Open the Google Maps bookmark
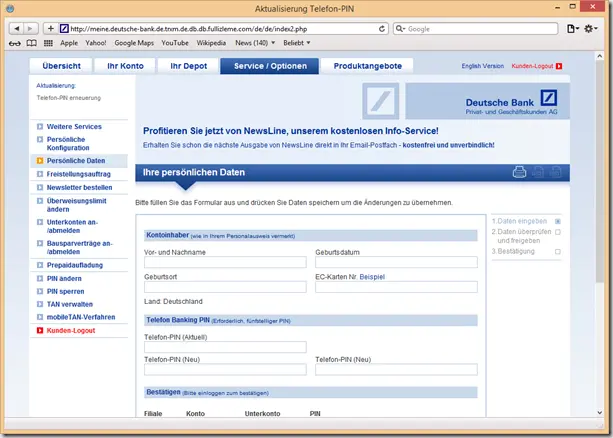This screenshot has height=438, width=613. pos(134,43)
